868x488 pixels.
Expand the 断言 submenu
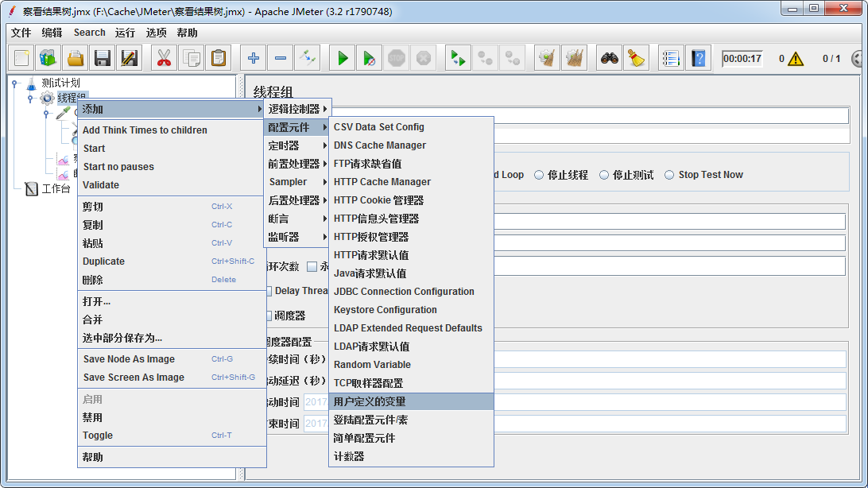[296, 219]
